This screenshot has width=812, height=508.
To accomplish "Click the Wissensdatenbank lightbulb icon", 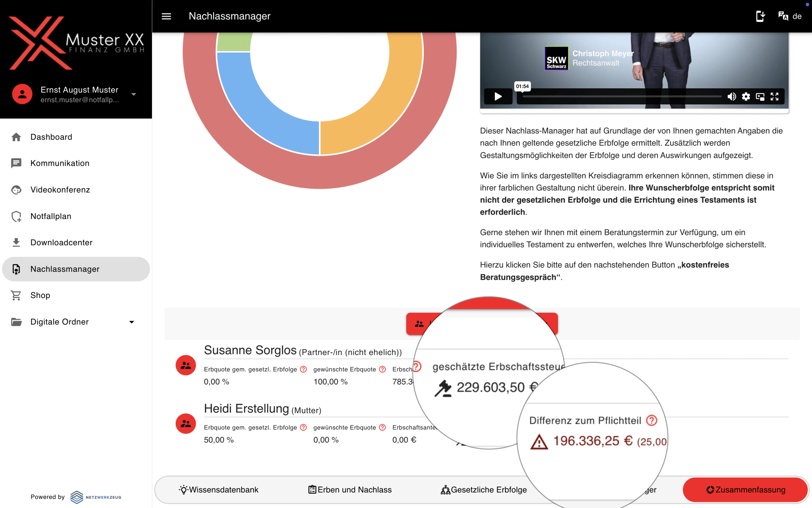I will coord(184,490).
